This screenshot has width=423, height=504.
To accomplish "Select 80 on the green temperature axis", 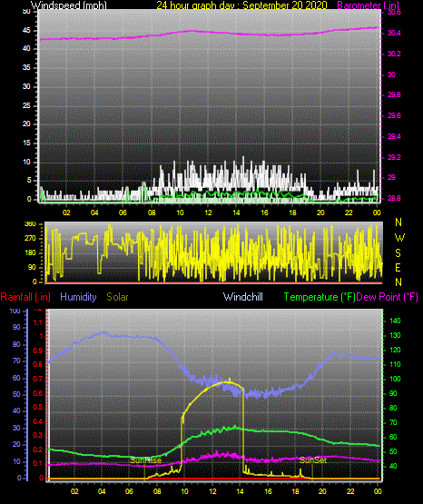I will (x=393, y=409).
